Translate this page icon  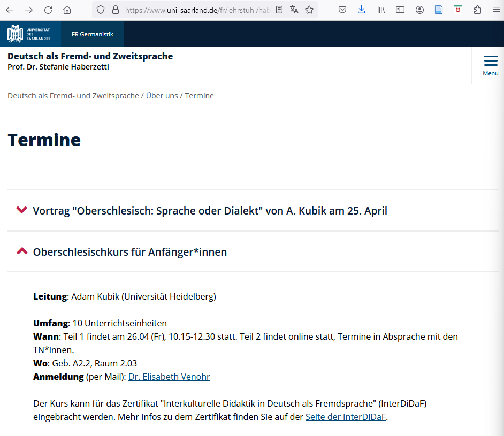click(x=294, y=10)
